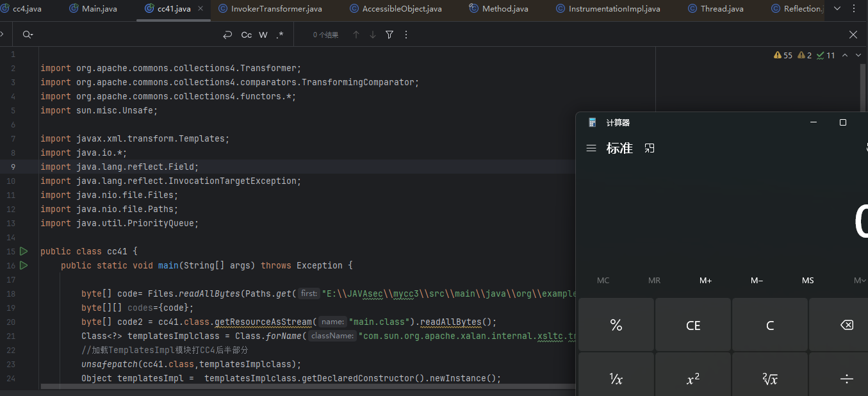Click Calculator MR memory recall
This screenshot has height=396, width=868.
pos(654,281)
